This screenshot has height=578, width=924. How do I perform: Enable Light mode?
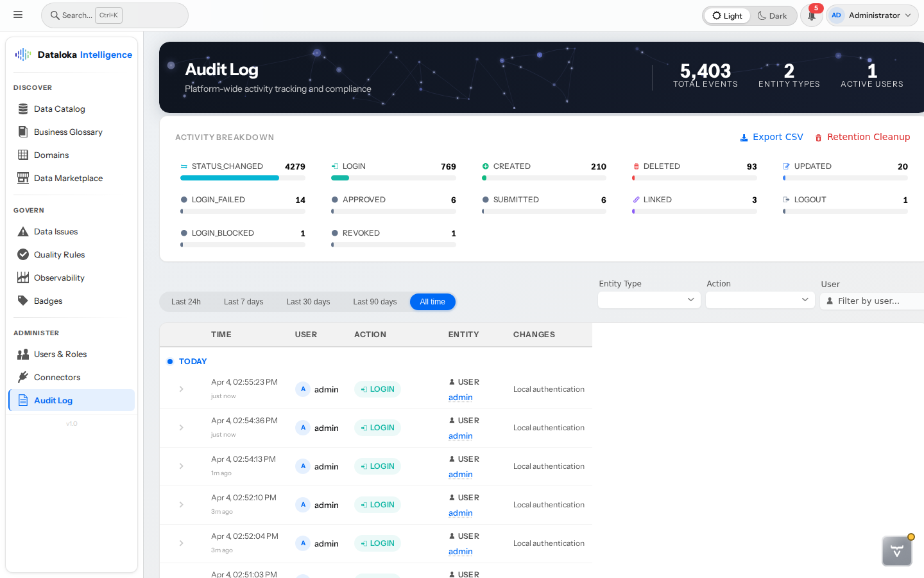(x=726, y=15)
